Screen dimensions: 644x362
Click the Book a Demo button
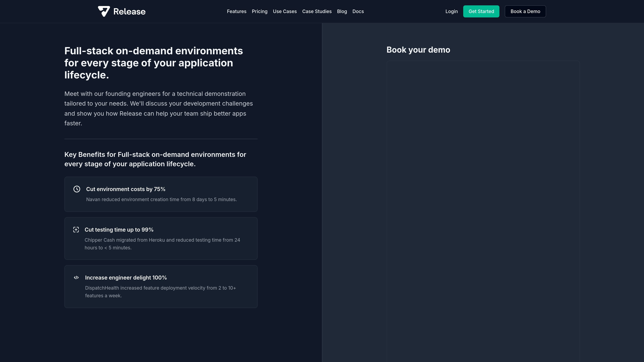pos(525,12)
